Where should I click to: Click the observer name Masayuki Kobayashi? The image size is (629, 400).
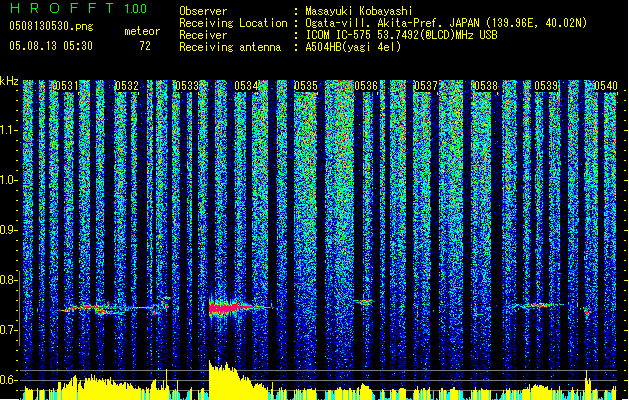pyautogui.click(x=358, y=11)
